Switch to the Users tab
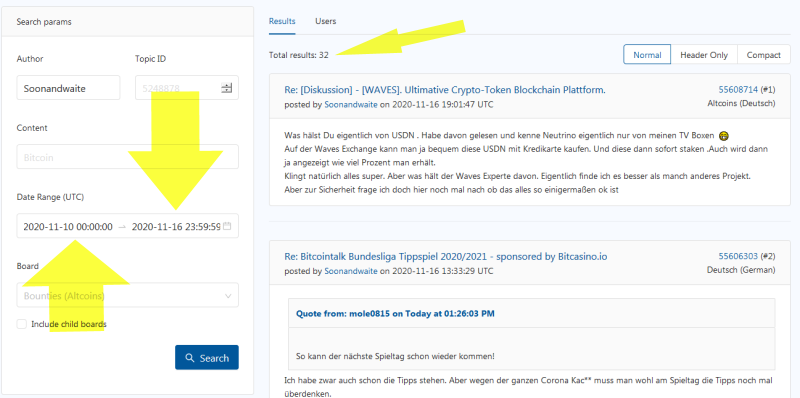The width and height of the screenshot is (800, 398). pyautogui.click(x=326, y=21)
